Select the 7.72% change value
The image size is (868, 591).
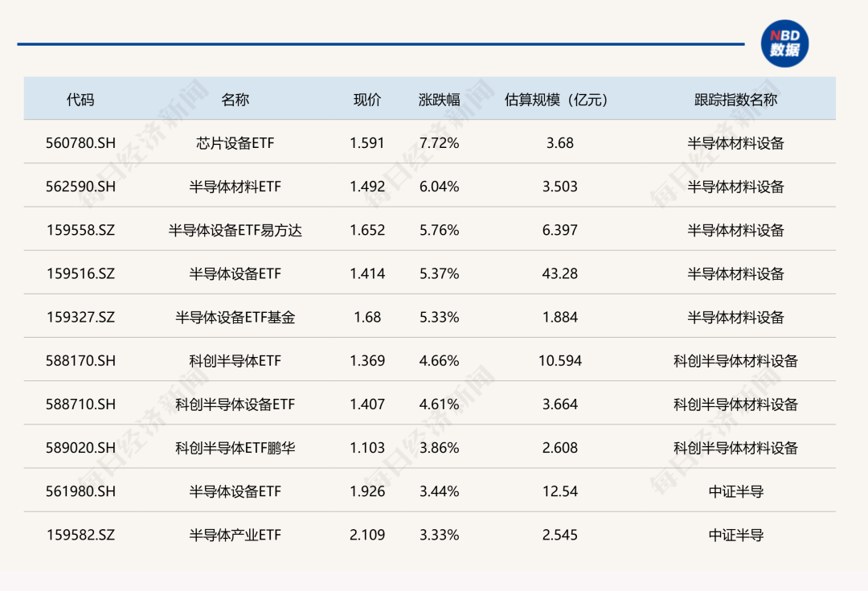439,143
